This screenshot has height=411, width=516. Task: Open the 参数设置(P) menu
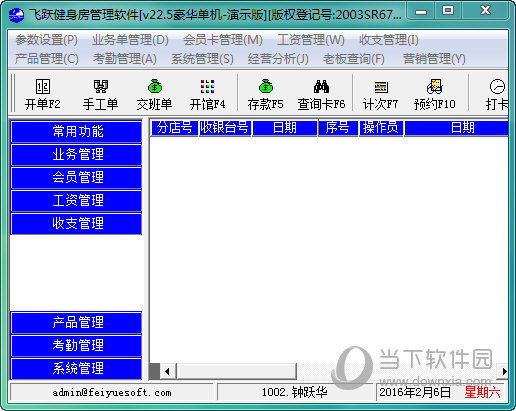46,40
